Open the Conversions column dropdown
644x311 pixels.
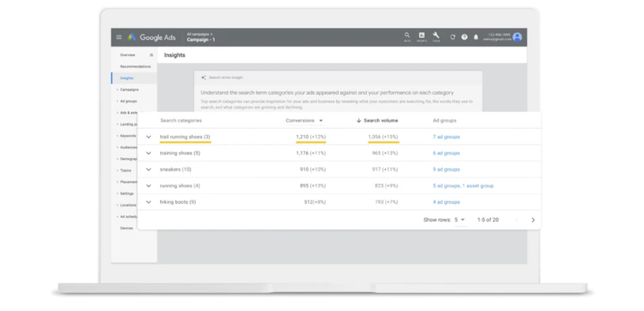320,121
